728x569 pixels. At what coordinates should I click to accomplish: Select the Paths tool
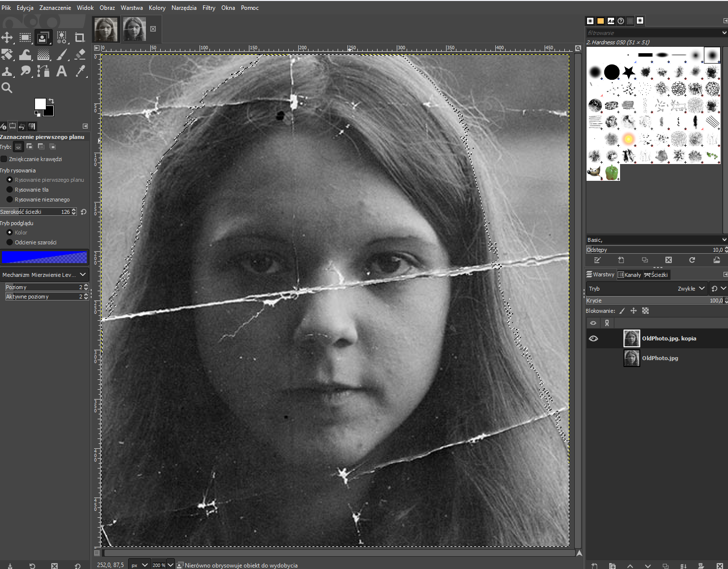point(43,71)
